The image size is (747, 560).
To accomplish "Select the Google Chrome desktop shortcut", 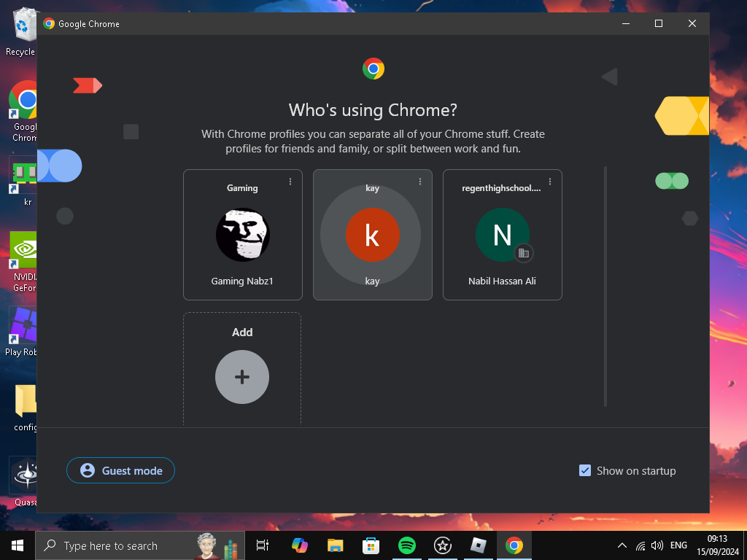I will (24, 112).
